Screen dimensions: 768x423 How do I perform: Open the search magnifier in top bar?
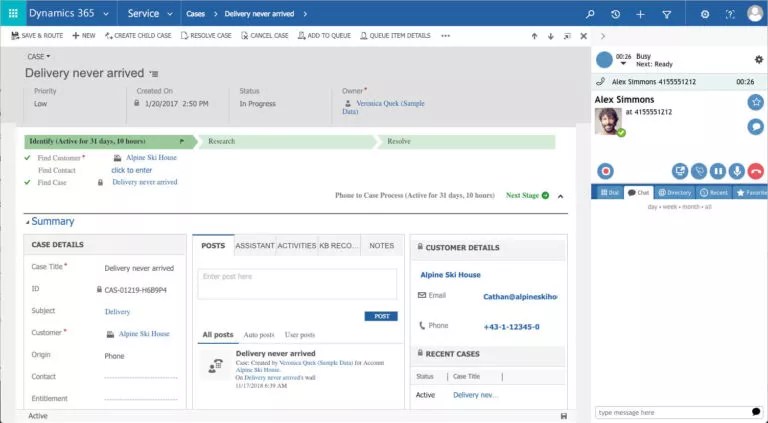[x=590, y=14]
